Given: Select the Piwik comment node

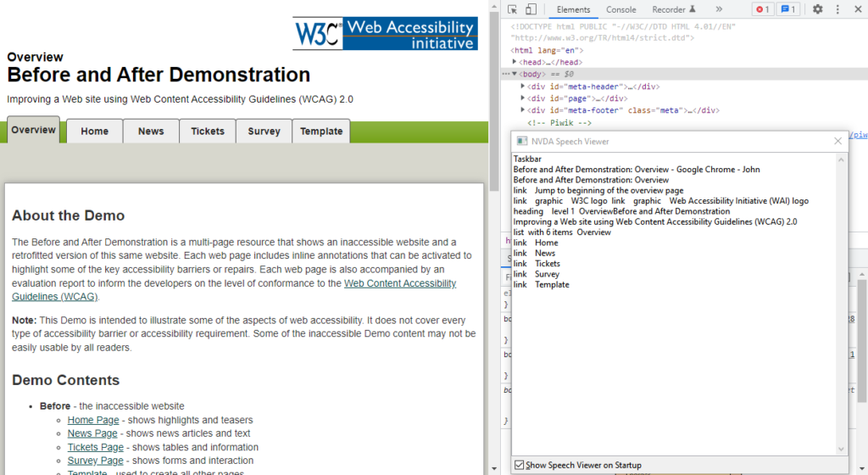Looking at the screenshot, I should (x=559, y=123).
